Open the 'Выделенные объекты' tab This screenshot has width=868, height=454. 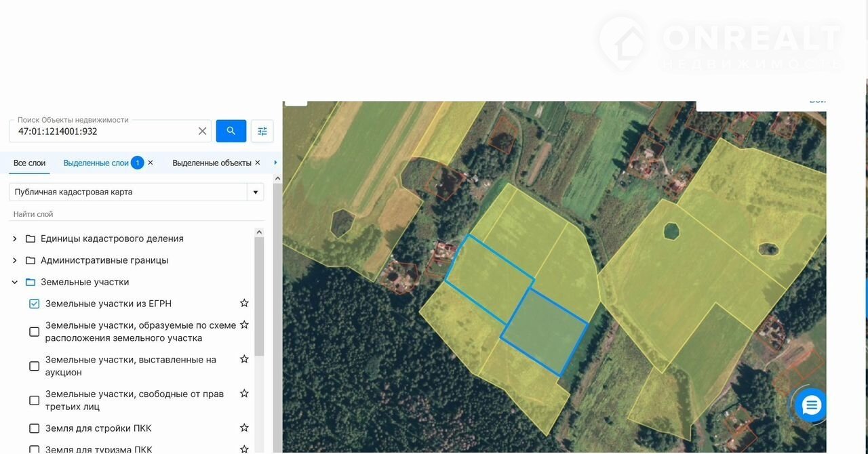pyautogui.click(x=212, y=163)
